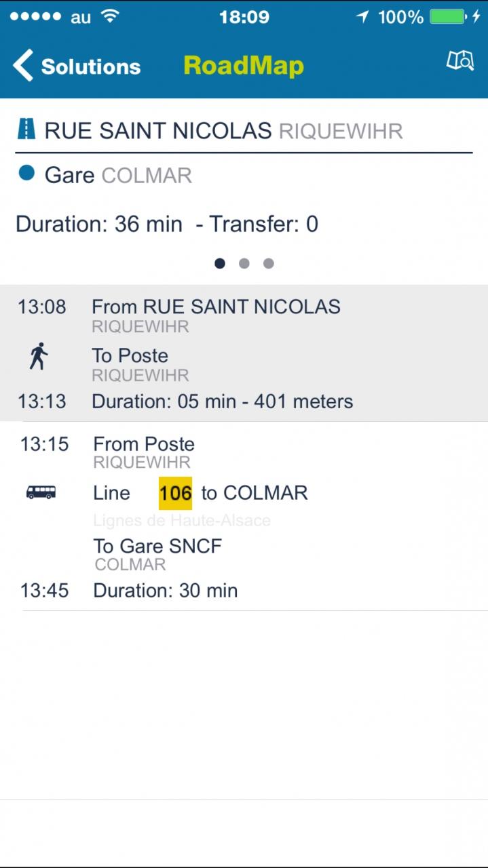
Task: Tap the road icon beside RUE SAINT NICOLAS
Action: tap(26, 130)
